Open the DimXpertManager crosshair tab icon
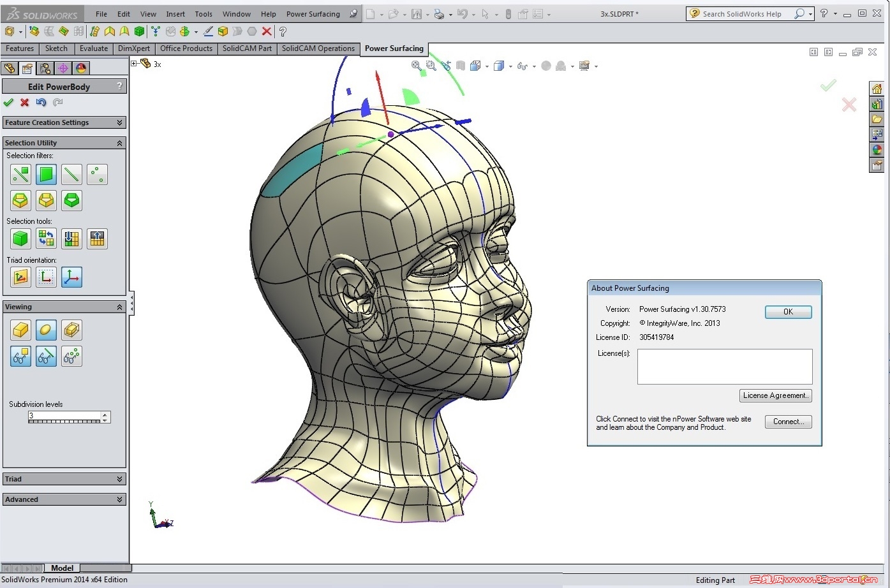This screenshot has height=588, width=890. (x=63, y=68)
